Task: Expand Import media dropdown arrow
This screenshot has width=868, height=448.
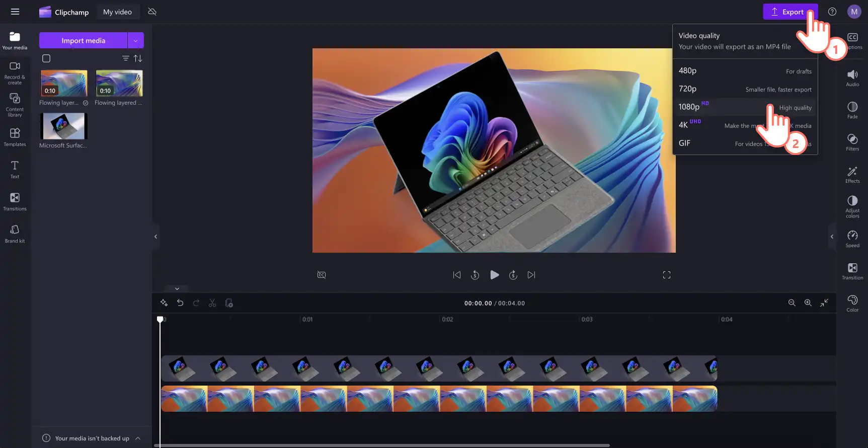Action: [136, 40]
